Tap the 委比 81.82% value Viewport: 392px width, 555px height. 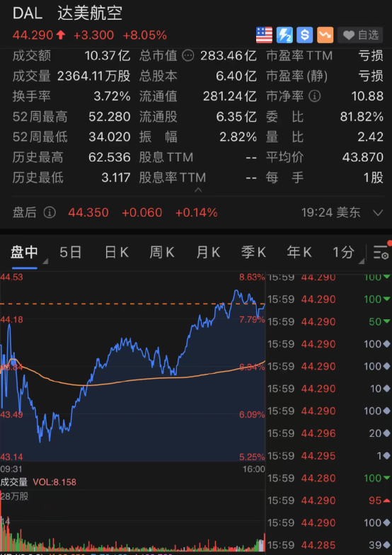coord(362,116)
